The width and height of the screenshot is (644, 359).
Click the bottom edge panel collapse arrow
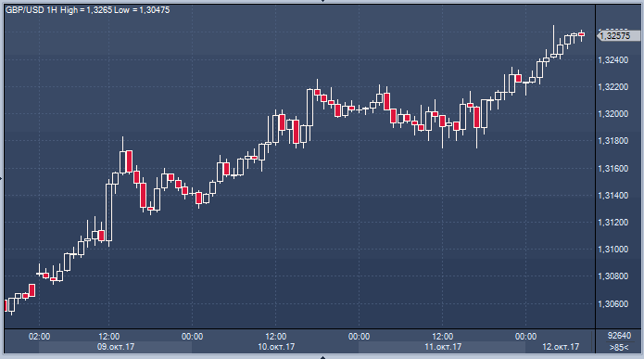(x=322, y=357)
